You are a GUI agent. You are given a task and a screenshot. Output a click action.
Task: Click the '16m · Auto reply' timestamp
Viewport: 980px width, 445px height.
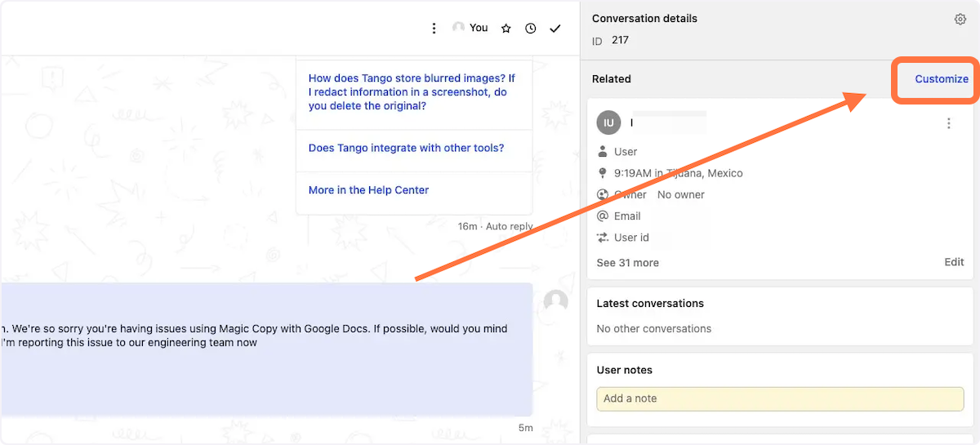[495, 226]
